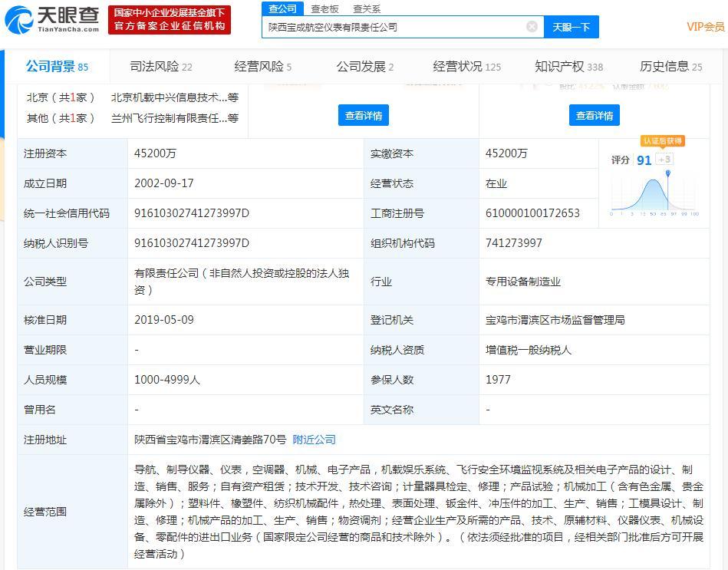Click the TianYanCha logo

52,20
